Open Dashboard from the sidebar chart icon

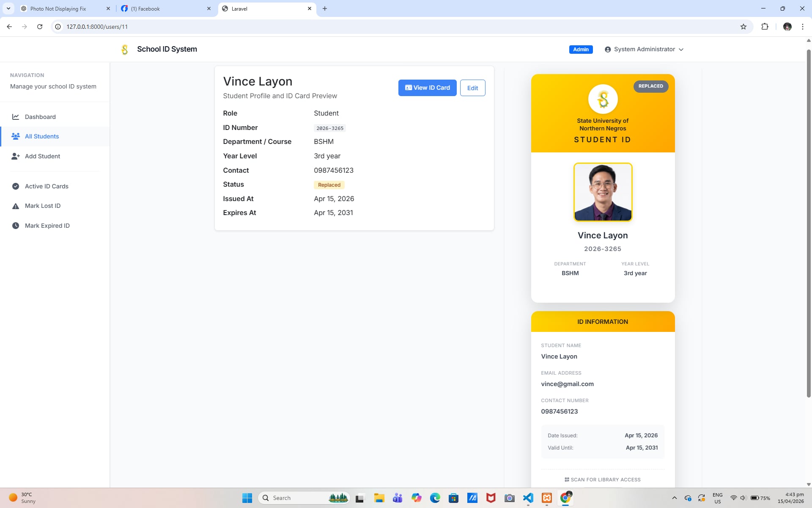pyautogui.click(x=16, y=117)
